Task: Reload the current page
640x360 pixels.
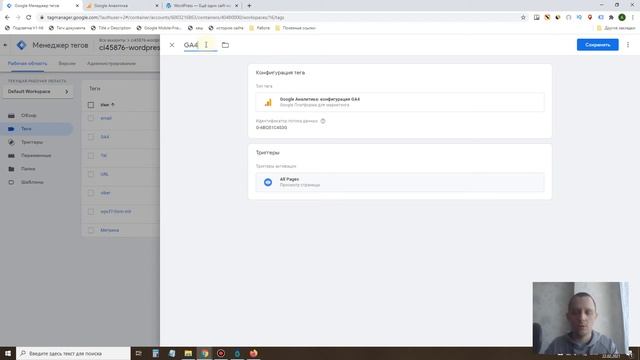Action: (x=28, y=18)
